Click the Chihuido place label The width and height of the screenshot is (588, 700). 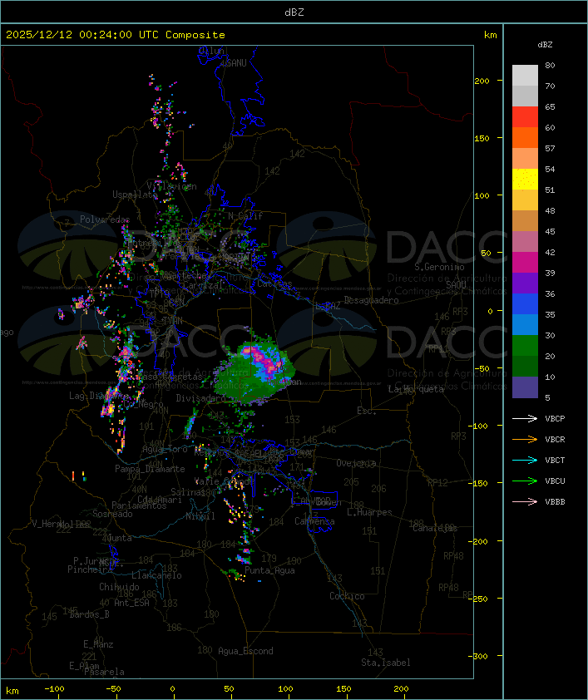pos(119,587)
